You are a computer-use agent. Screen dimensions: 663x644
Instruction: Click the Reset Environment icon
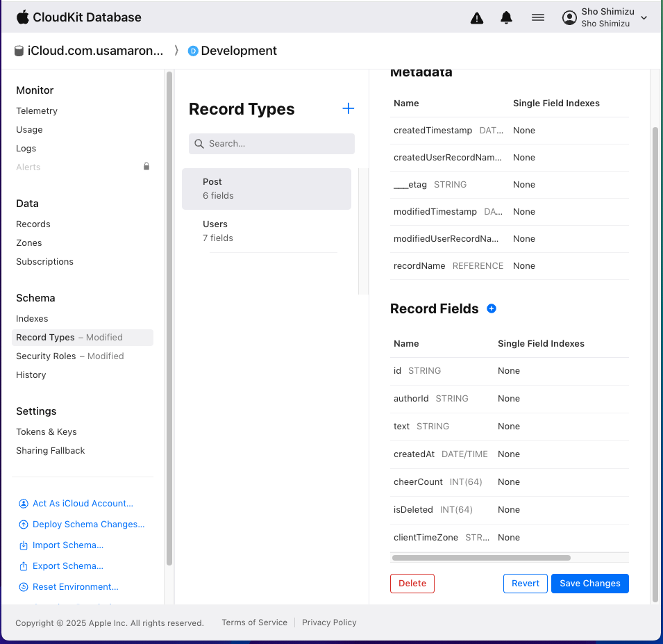tap(24, 587)
